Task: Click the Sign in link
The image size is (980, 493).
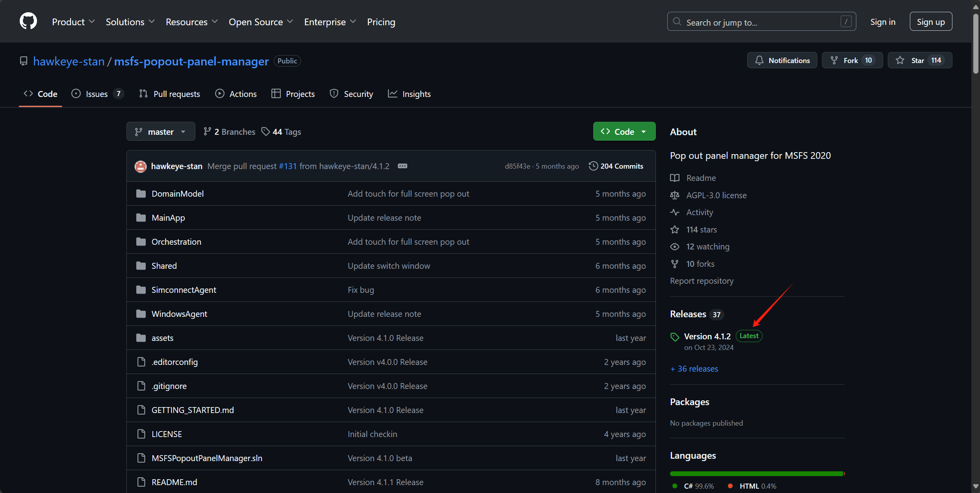Action: click(883, 22)
